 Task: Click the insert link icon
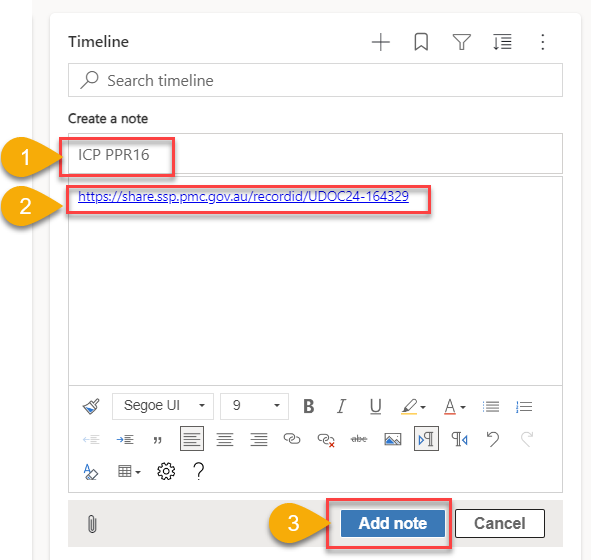coord(292,439)
